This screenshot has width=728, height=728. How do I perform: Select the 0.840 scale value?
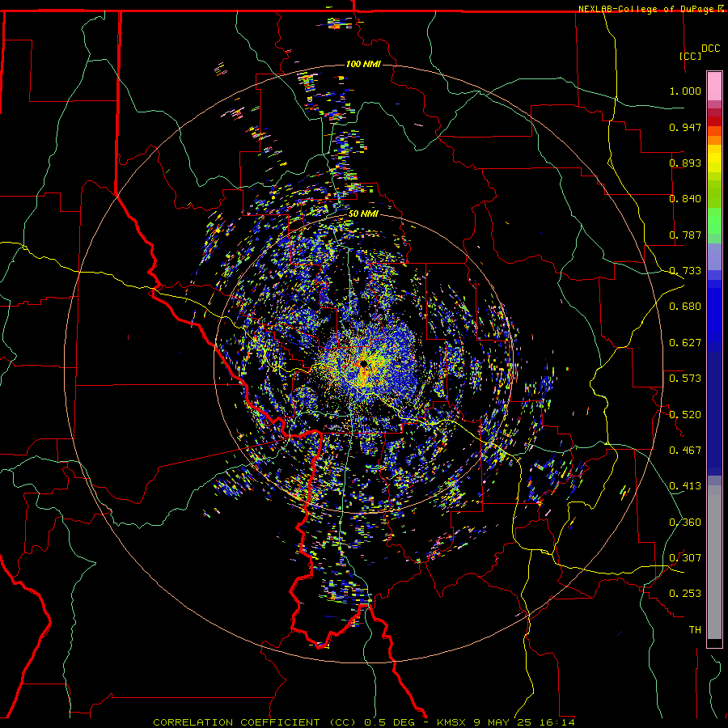click(x=685, y=199)
